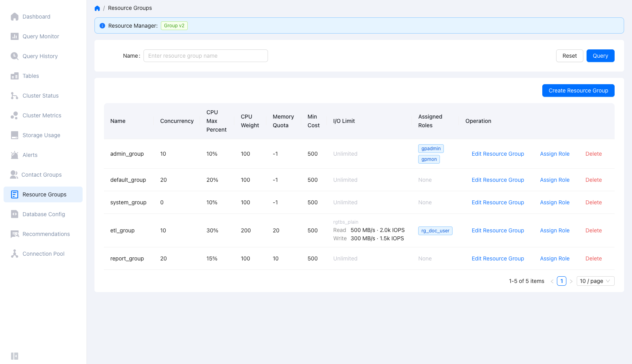
Task: Click the Group v2 tag
Action: pyautogui.click(x=174, y=26)
